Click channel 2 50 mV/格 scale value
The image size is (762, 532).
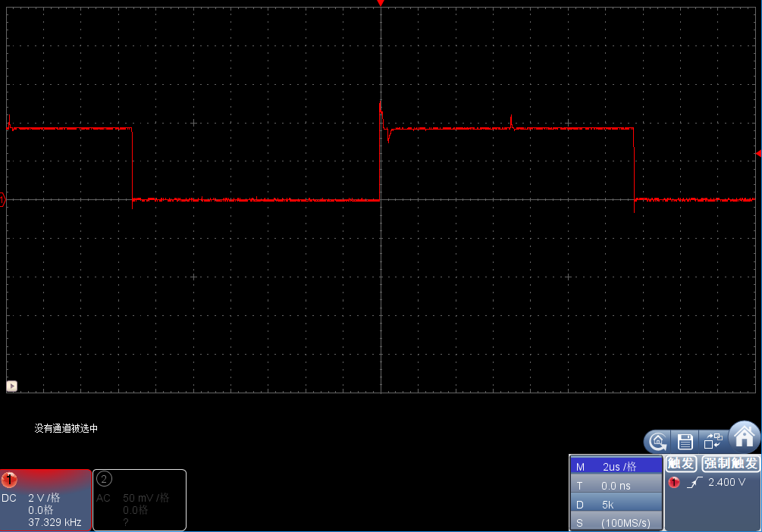tap(146, 497)
